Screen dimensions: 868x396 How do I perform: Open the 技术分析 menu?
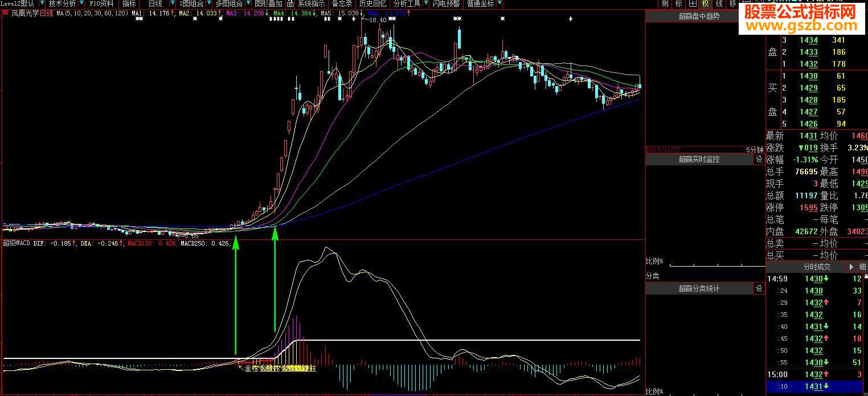coord(62,3)
